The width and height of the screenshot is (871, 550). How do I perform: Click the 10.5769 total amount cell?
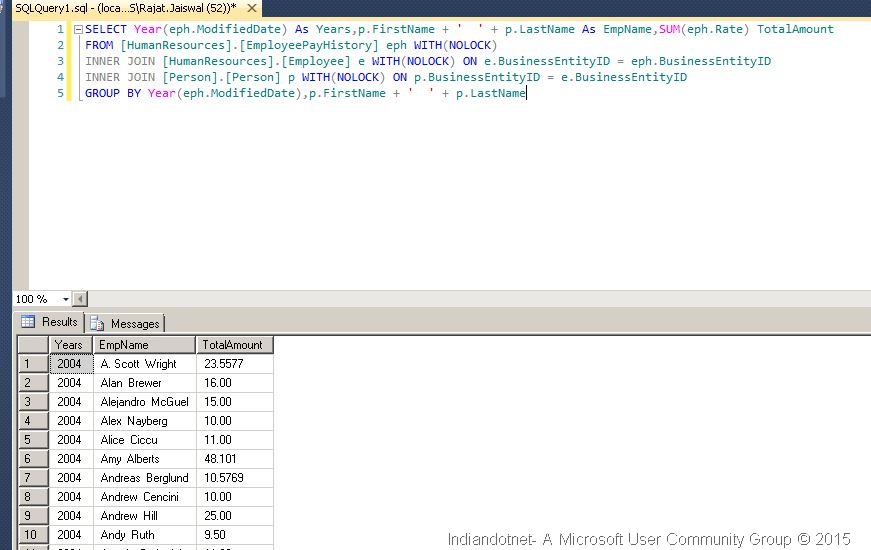[234, 477]
